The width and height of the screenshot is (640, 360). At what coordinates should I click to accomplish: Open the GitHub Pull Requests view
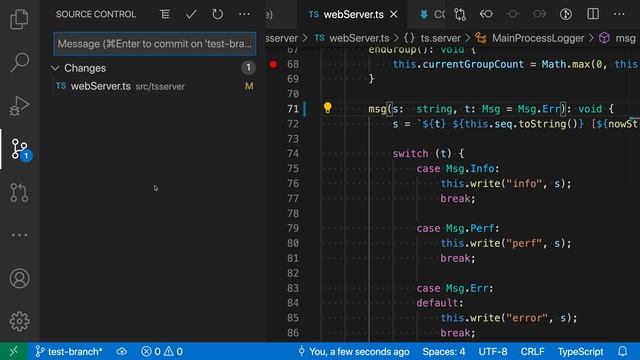pyautogui.click(x=19, y=192)
